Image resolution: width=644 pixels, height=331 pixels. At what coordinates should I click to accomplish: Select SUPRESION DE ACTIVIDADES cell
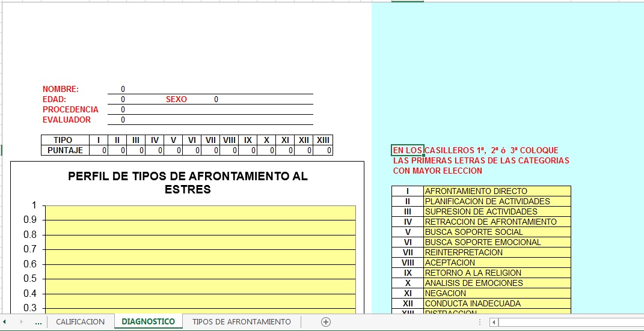pyautogui.click(x=497, y=211)
